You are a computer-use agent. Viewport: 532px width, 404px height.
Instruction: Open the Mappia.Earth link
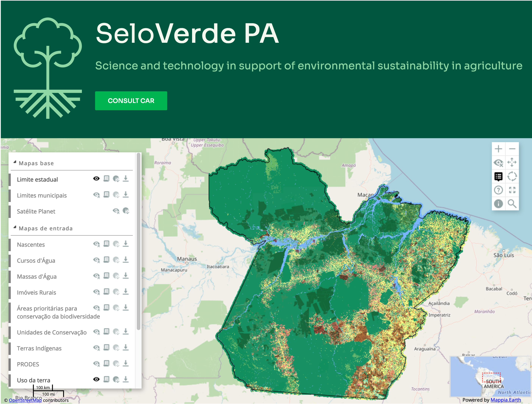coord(505,400)
